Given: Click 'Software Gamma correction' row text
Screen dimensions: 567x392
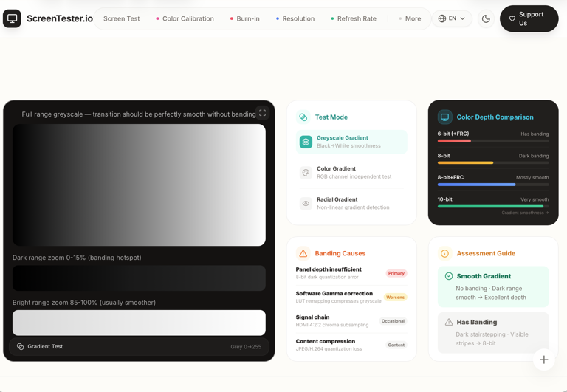Looking at the screenshot, I should (x=334, y=293).
